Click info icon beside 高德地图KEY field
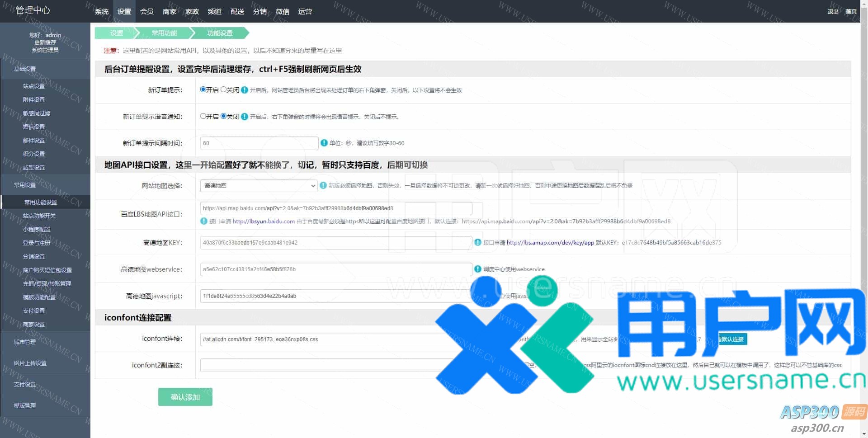Screen dimensions: 868x438 [478, 242]
